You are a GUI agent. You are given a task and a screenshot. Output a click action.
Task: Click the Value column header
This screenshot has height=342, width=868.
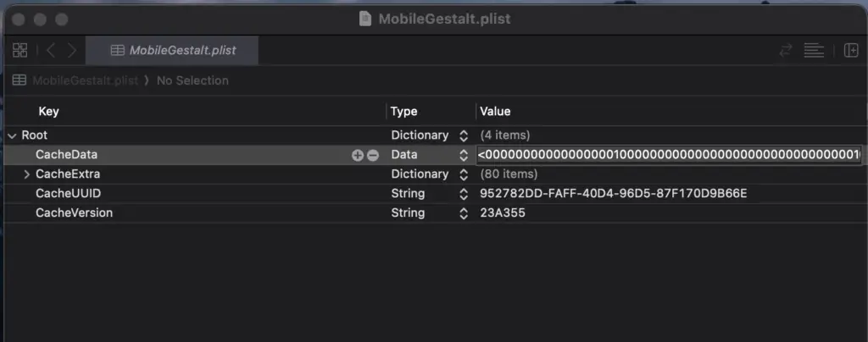(x=495, y=112)
